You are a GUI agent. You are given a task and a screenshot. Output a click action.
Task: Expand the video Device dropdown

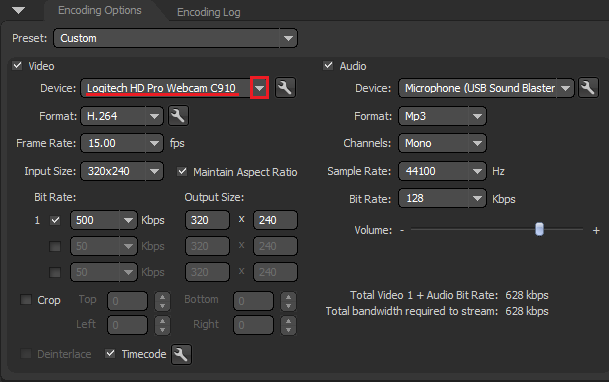coord(259,88)
